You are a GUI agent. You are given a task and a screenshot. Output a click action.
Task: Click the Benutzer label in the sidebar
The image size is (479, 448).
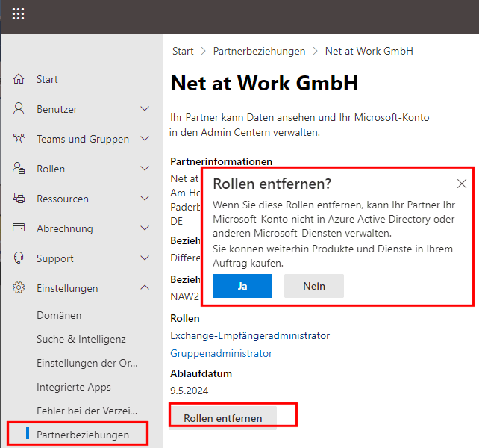coord(57,109)
